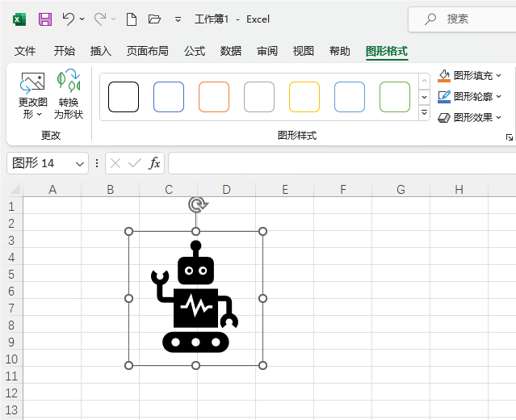Move to next row in style gallery
This screenshot has width=516, height=420.
424,97
